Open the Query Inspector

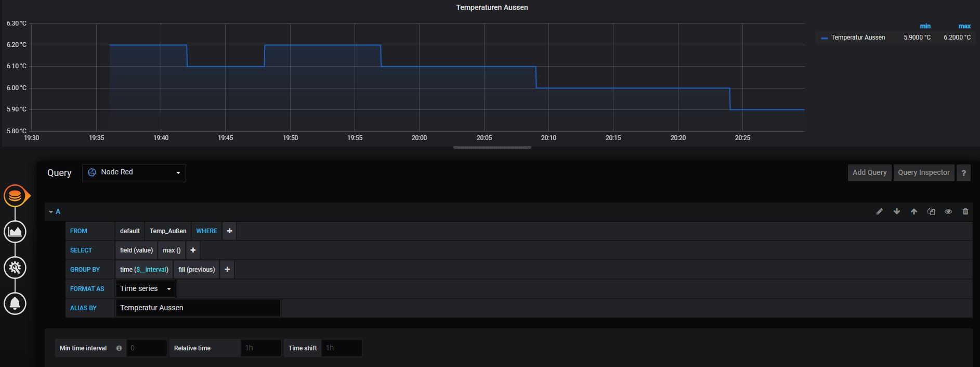924,173
